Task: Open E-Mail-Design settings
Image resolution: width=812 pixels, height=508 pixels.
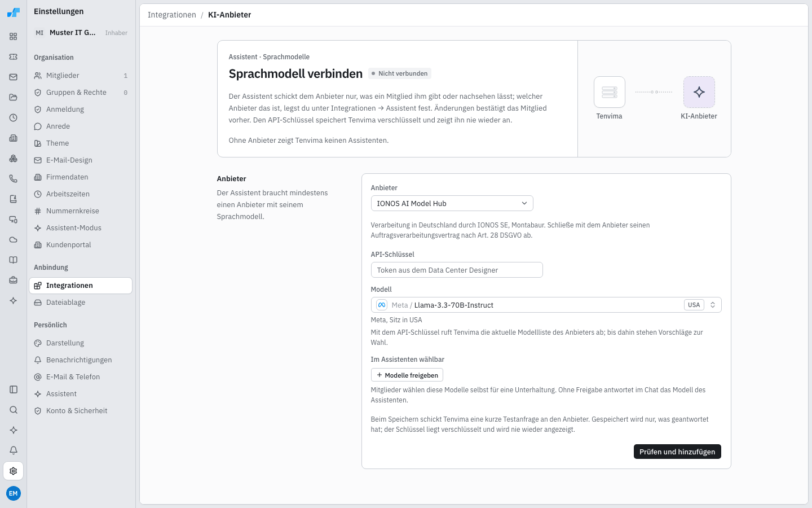Action: point(81,160)
